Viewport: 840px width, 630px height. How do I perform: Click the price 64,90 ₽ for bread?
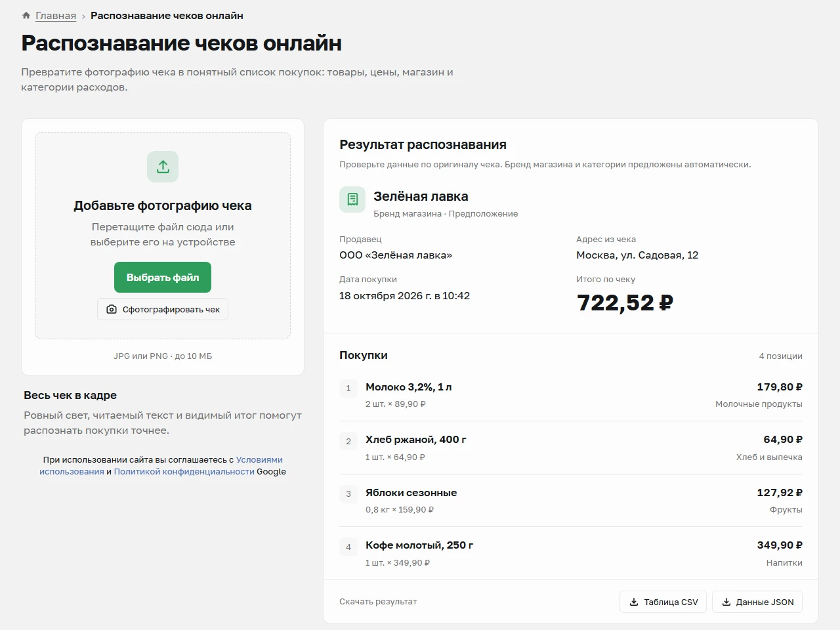783,440
